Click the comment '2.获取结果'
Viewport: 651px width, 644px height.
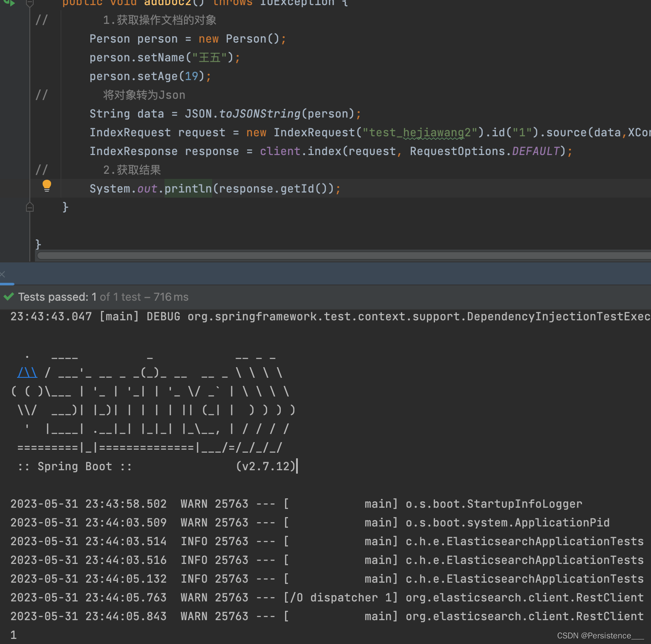pos(132,170)
